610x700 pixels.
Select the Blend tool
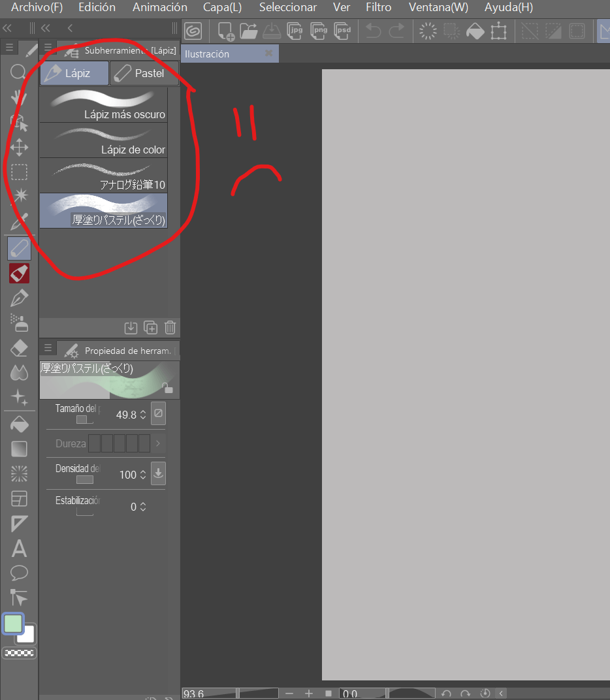[19, 372]
